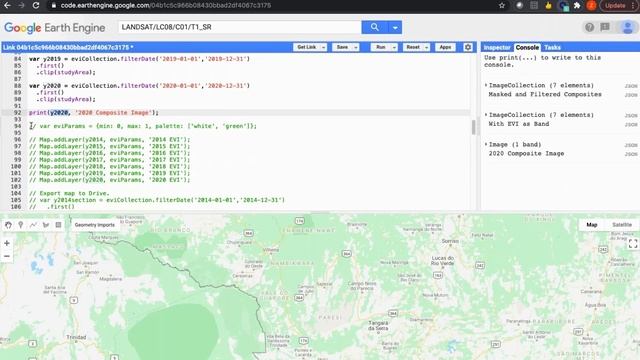This screenshot has width=640, height=360.
Task: Open the Apps button
Action: 445,47
